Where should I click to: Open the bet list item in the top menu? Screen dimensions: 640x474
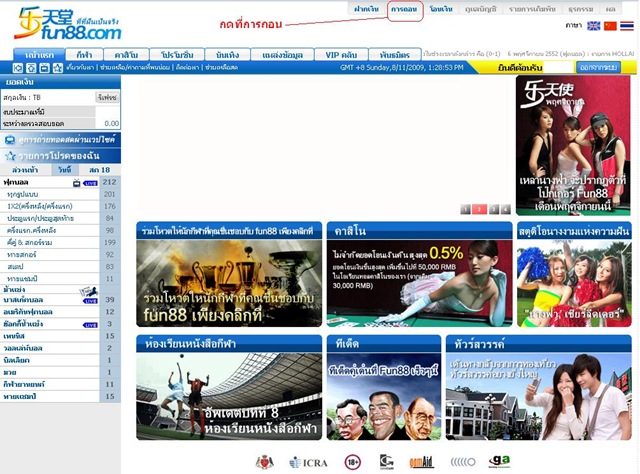click(532, 9)
